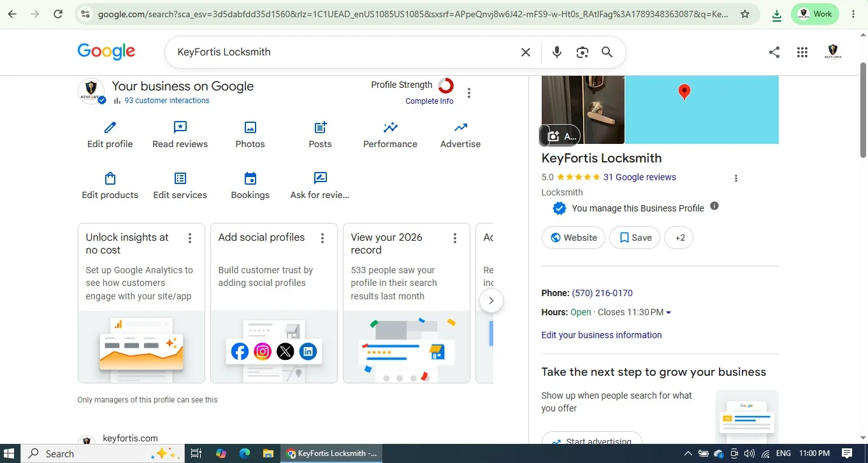Image resolution: width=868 pixels, height=463 pixels.
Task: Click Edit your business information
Action: [x=602, y=335]
